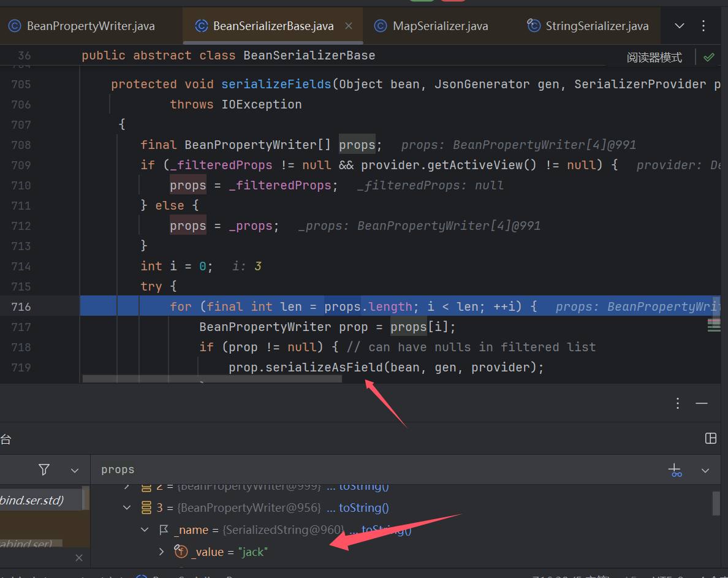Open the editor tabs options menu
The height and width of the screenshot is (578, 728).
click(x=703, y=26)
